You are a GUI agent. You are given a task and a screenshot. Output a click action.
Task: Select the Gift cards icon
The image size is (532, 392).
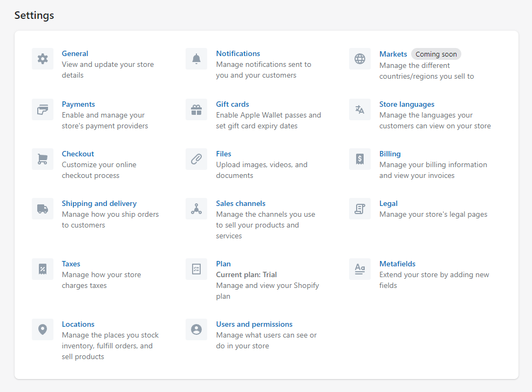point(196,109)
